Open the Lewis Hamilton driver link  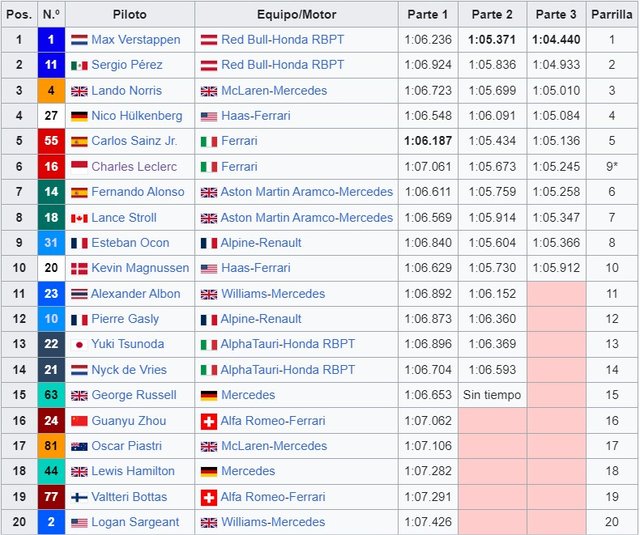(x=132, y=471)
